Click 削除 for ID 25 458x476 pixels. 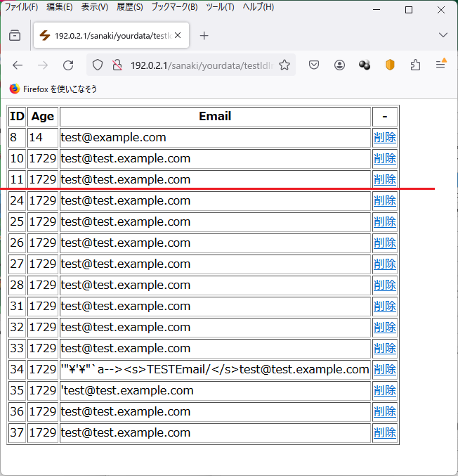coord(385,221)
